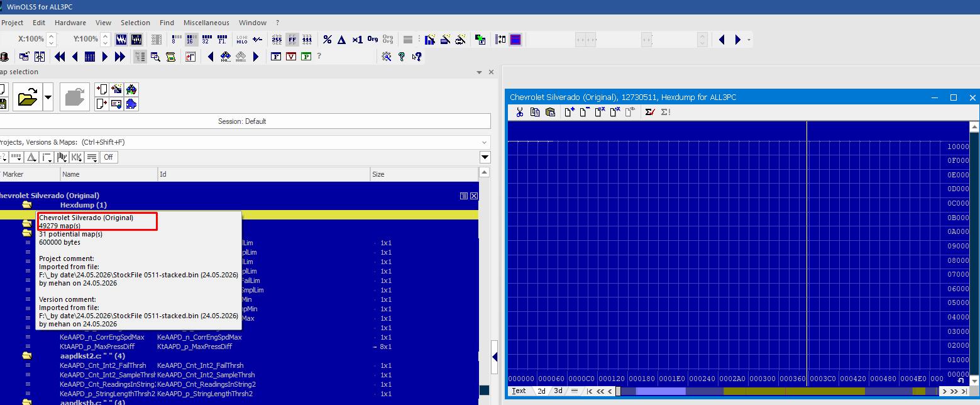Click the grid table icon between arrows
980x405 pixels.
pos(90,57)
